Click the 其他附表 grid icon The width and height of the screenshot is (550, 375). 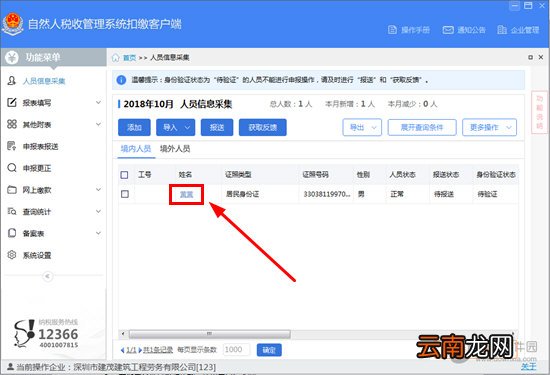pyautogui.click(x=12, y=124)
